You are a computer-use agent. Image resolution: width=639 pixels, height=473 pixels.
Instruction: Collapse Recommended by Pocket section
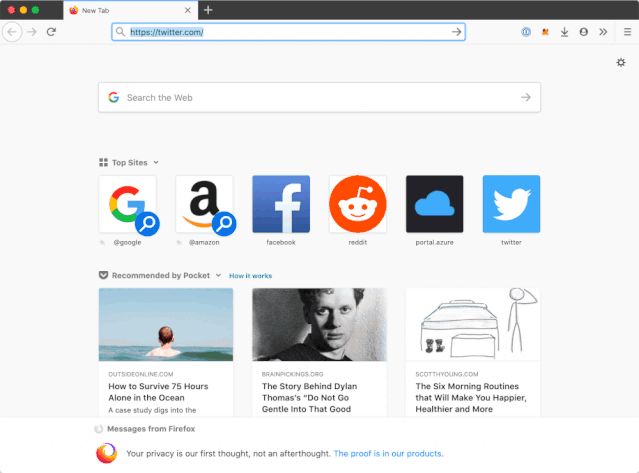tap(218, 275)
